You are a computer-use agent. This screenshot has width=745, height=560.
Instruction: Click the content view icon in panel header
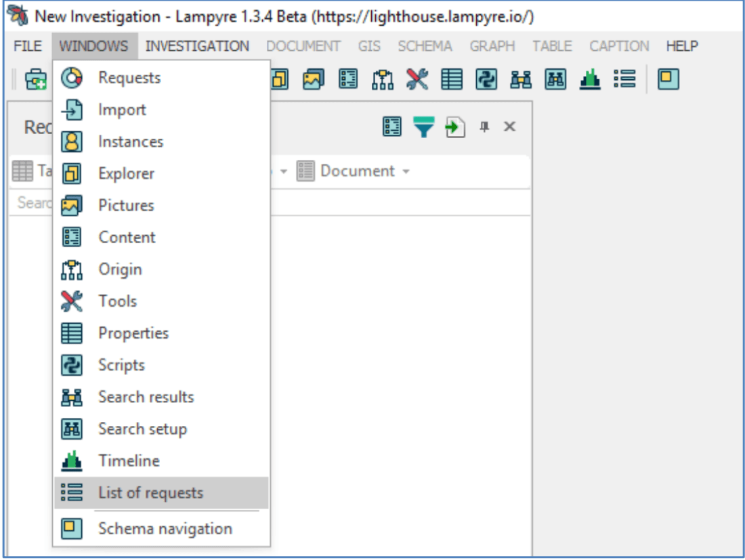[392, 127]
